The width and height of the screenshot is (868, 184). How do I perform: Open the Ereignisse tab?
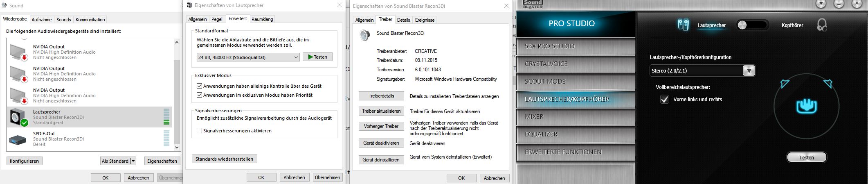coord(425,20)
